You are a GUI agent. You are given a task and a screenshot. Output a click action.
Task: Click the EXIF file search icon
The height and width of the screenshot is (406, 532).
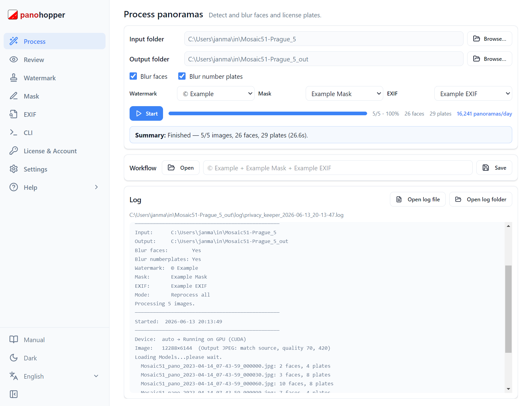(14, 114)
